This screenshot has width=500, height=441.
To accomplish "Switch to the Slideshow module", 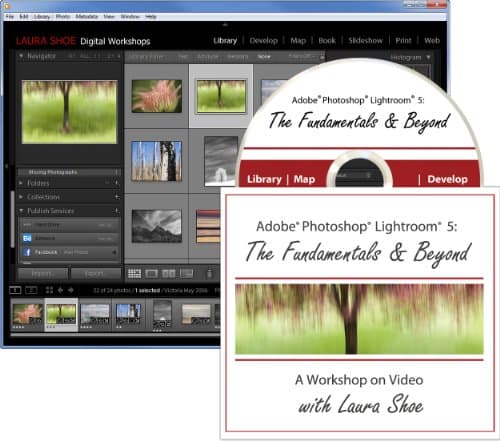I will click(365, 41).
